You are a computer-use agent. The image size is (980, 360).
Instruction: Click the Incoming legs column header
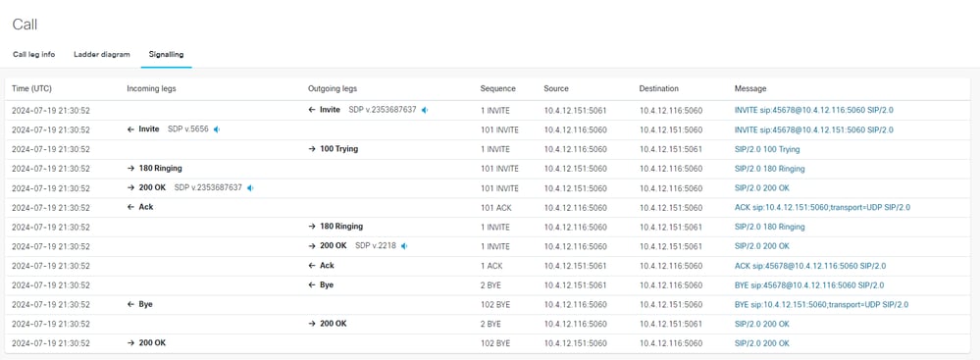(x=151, y=88)
